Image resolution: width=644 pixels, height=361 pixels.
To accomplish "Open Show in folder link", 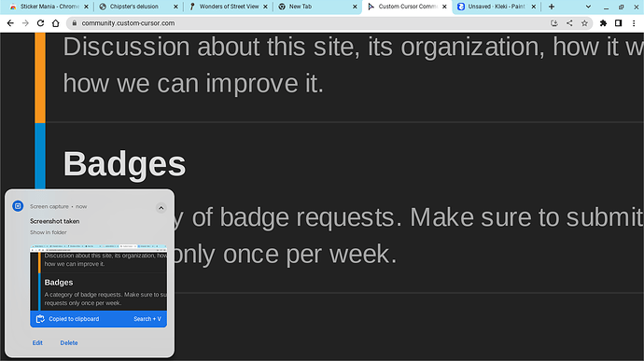I will pos(48,232).
